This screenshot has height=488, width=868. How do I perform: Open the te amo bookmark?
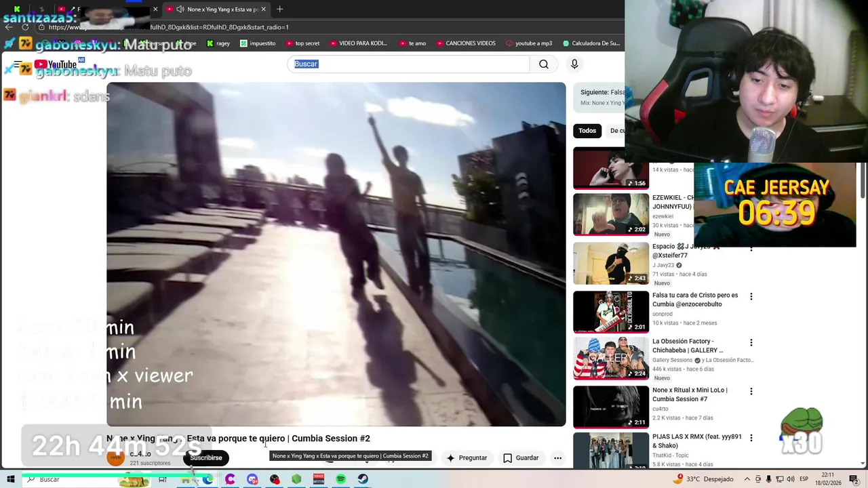[x=412, y=43]
